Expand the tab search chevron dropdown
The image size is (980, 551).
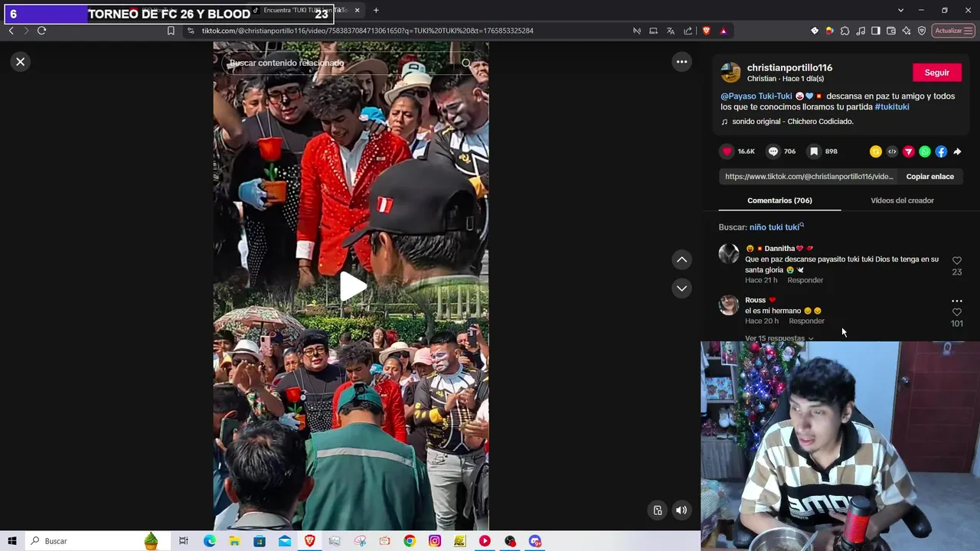[900, 10]
